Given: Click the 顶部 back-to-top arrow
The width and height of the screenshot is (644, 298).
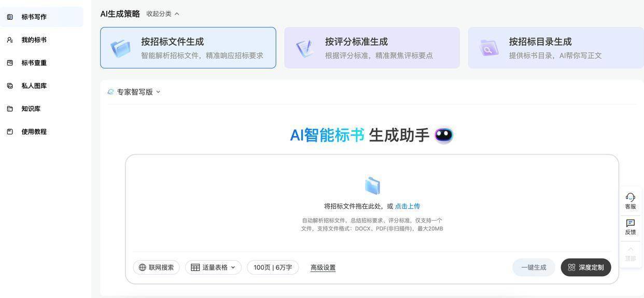Looking at the screenshot, I should point(630,250).
